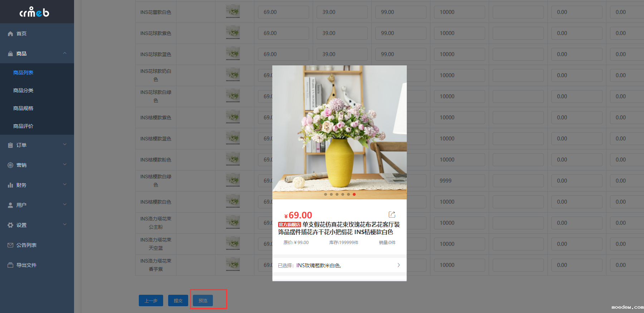Click the 导出文件 folder icon
Viewport: 644px width, 313px height.
10,265
